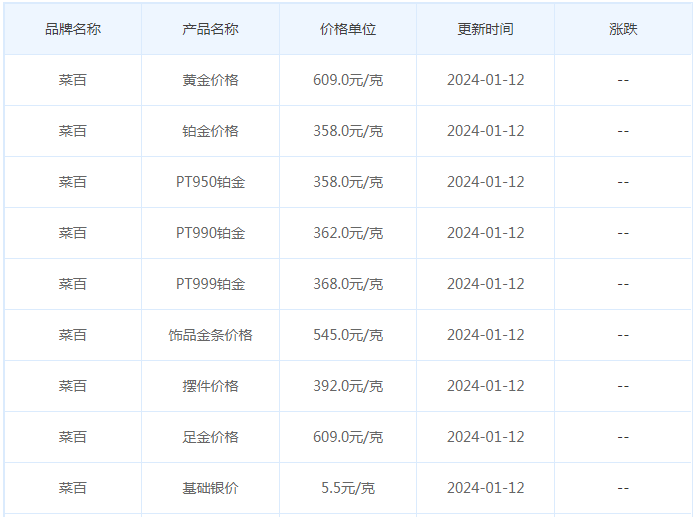The width and height of the screenshot is (696, 517).
Task: Pick the 菜百 brand cell in 足金价格 row
Action: click(73, 438)
